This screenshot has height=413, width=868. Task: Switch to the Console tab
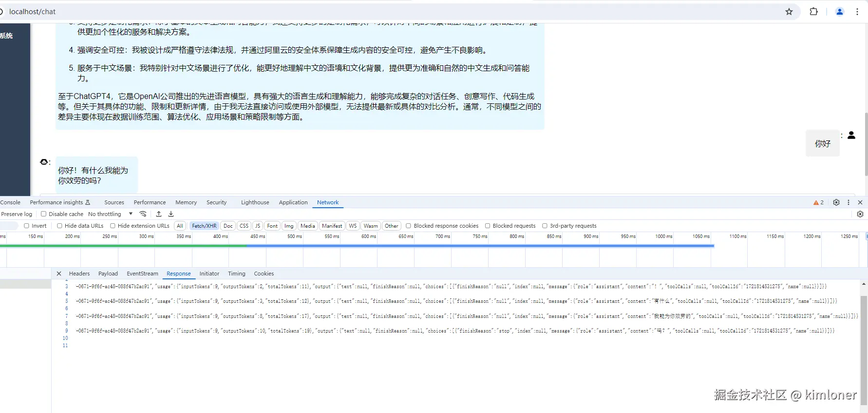pyautogui.click(x=10, y=202)
